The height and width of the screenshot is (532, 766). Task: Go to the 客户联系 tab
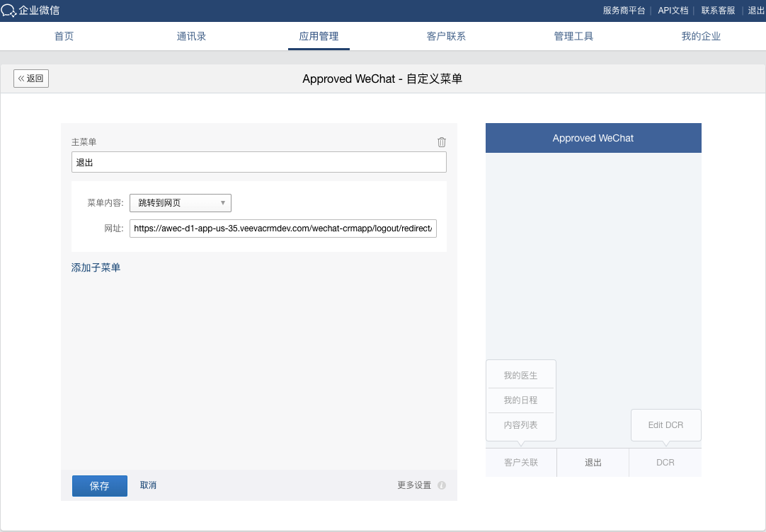coord(446,36)
